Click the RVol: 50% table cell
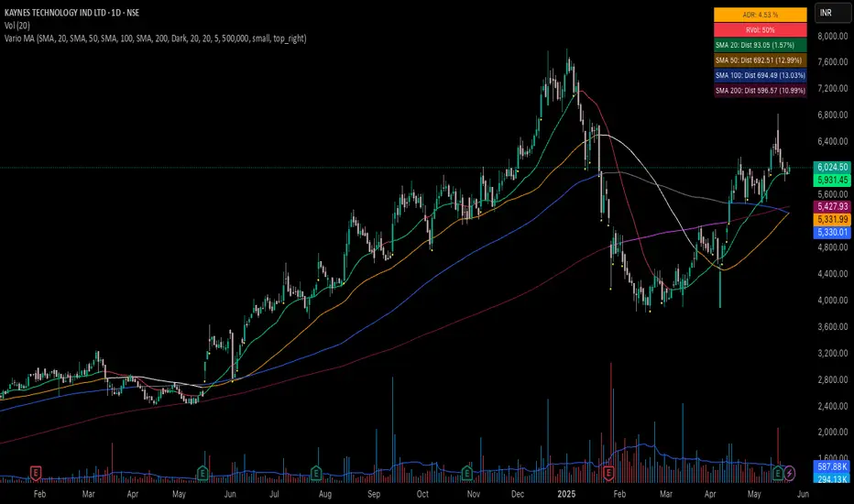The height and width of the screenshot is (504, 854). (x=761, y=30)
